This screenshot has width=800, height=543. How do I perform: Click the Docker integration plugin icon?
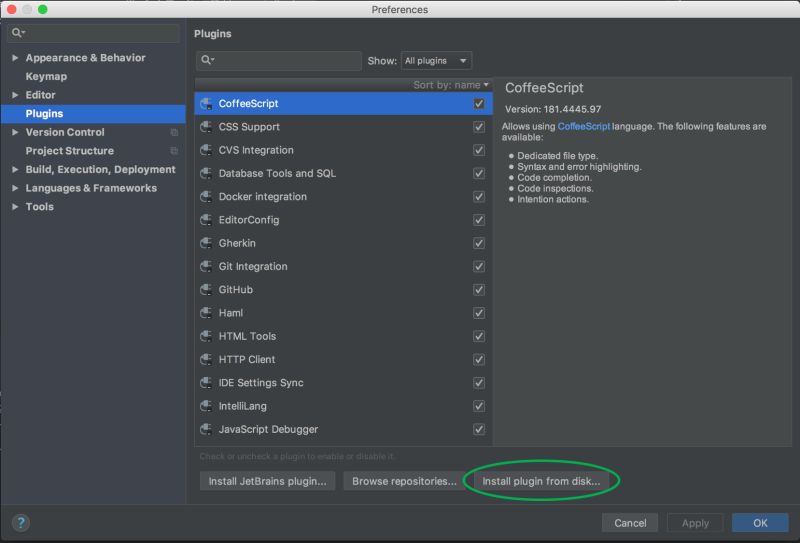tap(206, 196)
